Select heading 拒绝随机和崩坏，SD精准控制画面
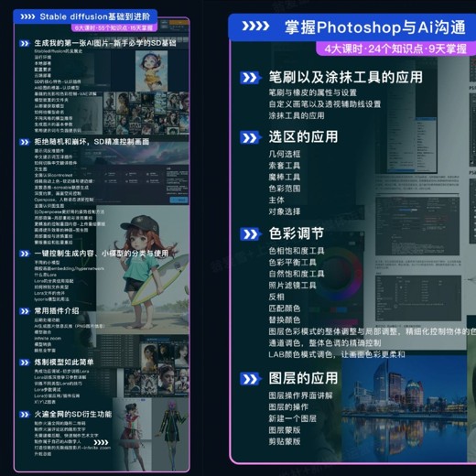This screenshot has width=476, height=476. pyautogui.click(x=92, y=142)
